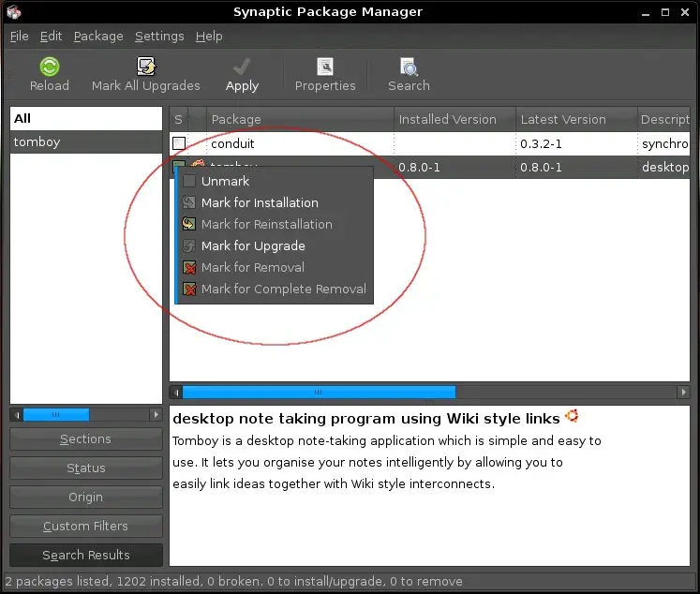Click the Custom Filters button
The width and height of the screenshot is (700, 594).
click(85, 527)
